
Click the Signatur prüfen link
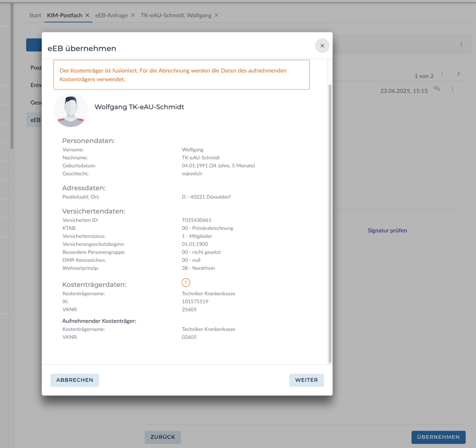pos(387,231)
